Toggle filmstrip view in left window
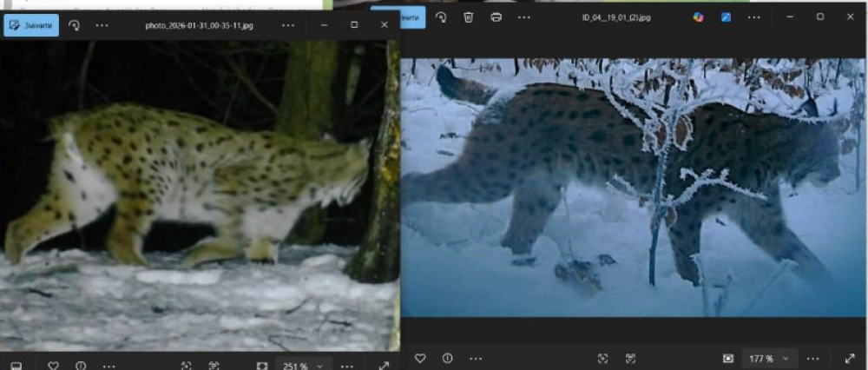The width and height of the screenshot is (868, 370). pos(16,366)
